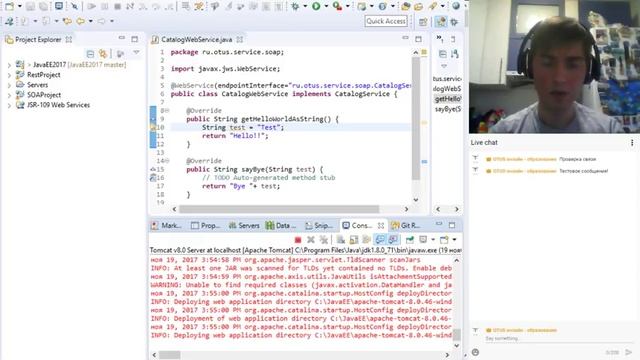Open the Live chat three-dot menu
The image size is (640, 360).
tap(632, 142)
